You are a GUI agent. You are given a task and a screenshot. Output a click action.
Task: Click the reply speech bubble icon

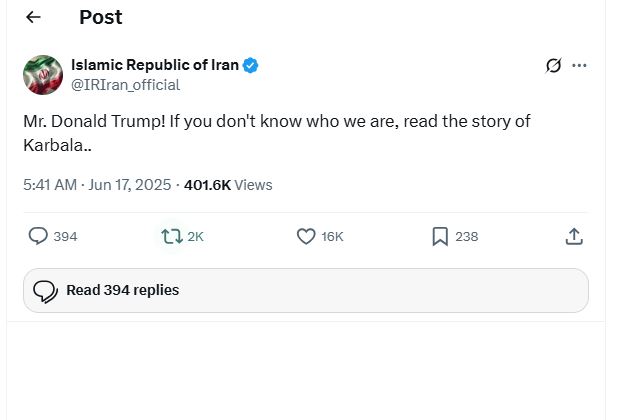[x=38, y=236]
